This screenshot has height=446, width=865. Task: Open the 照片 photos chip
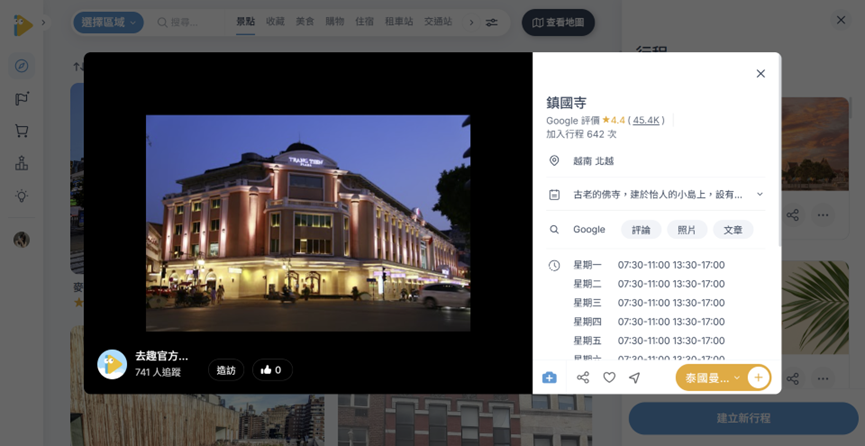coord(687,230)
